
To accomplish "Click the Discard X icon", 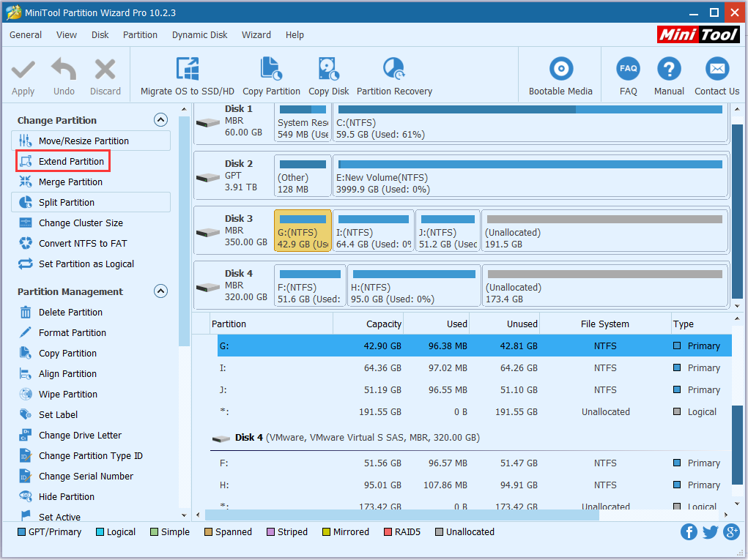I will [x=105, y=70].
